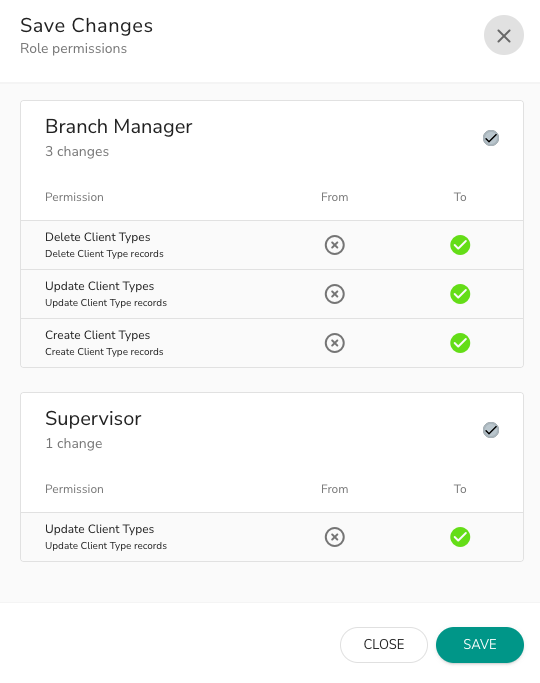Click the From column header under Supervisor
The height and width of the screenshot is (683, 540).
334,489
